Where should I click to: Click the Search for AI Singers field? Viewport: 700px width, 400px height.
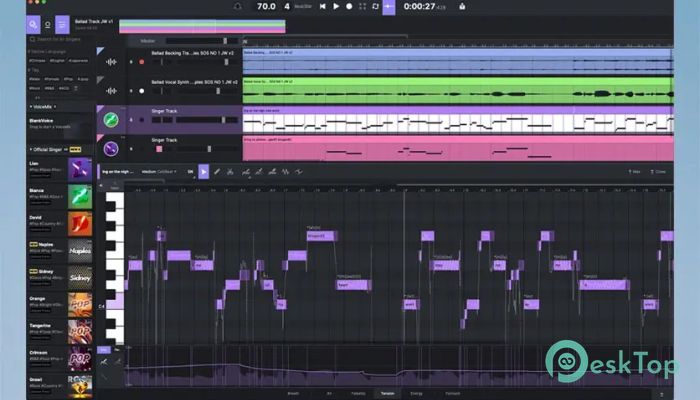pos(59,39)
